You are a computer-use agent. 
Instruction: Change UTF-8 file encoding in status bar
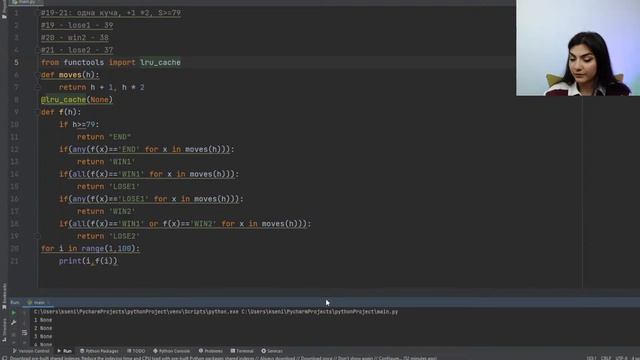point(621,358)
